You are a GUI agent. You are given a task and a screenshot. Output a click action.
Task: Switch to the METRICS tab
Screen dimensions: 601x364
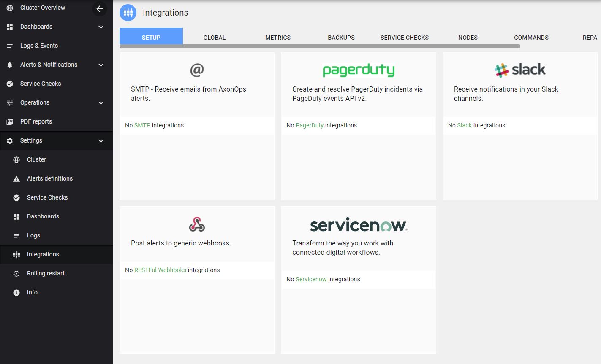tap(277, 38)
